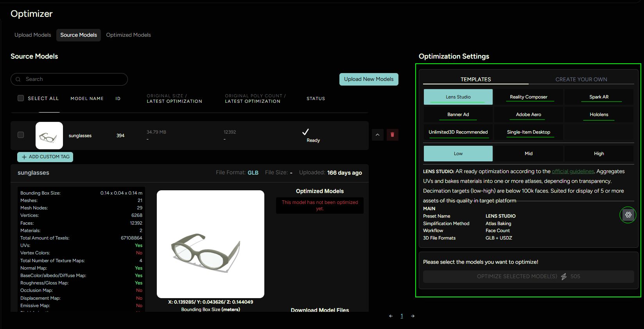The image size is (644, 329).
Task: Open the Optimized Models tab
Action: coord(128,35)
